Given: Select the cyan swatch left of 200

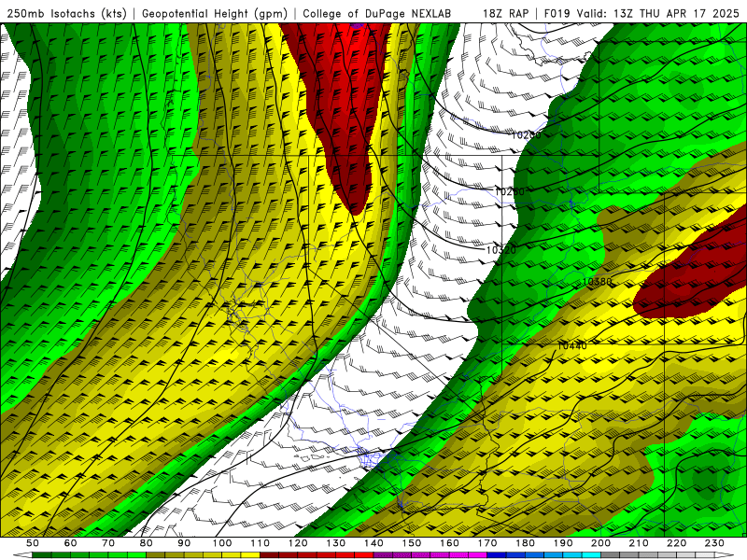Looking at the screenshot, I should tap(592, 555).
